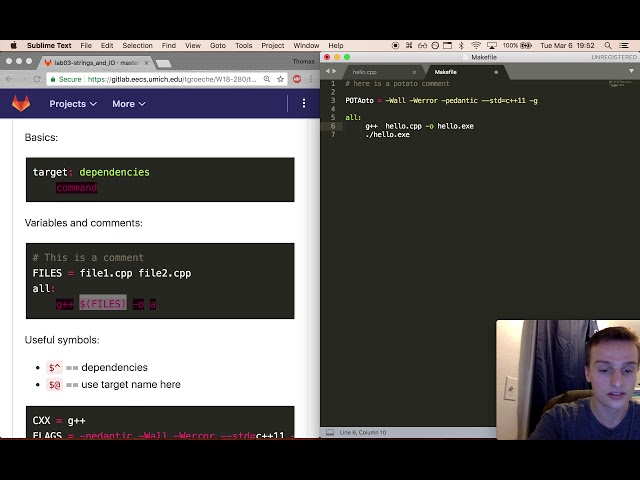The height and width of the screenshot is (480, 640).
Task: Click the ./hello.exe line
Action: point(387,135)
